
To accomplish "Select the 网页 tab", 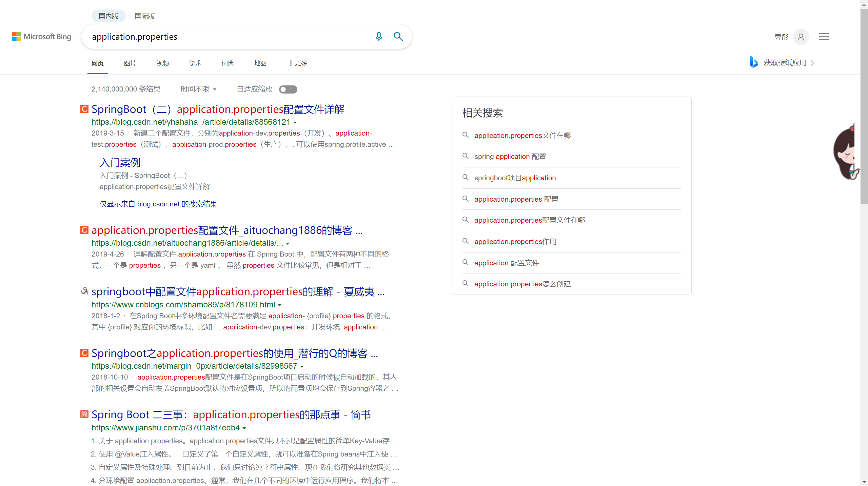I will [98, 63].
